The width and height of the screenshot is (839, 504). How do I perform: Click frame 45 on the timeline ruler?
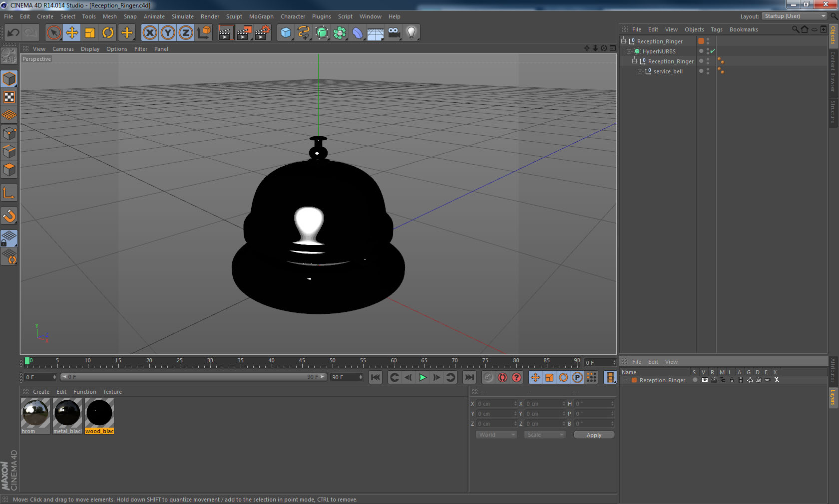pos(302,361)
